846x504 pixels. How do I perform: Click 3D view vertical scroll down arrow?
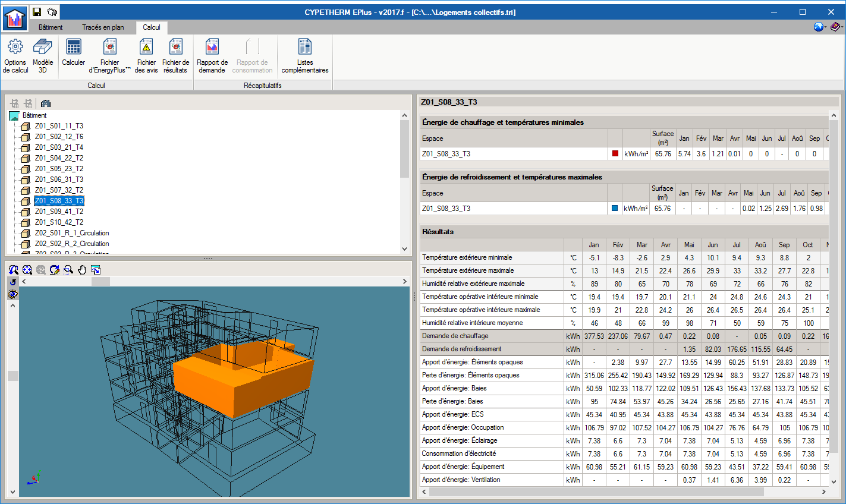point(12,492)
